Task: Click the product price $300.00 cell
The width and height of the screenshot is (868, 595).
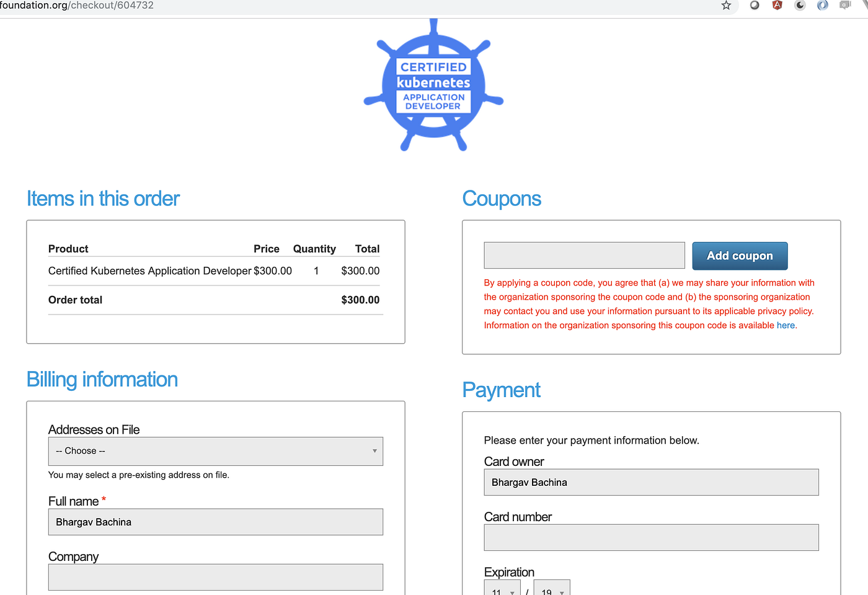Action: coord(273,271)
